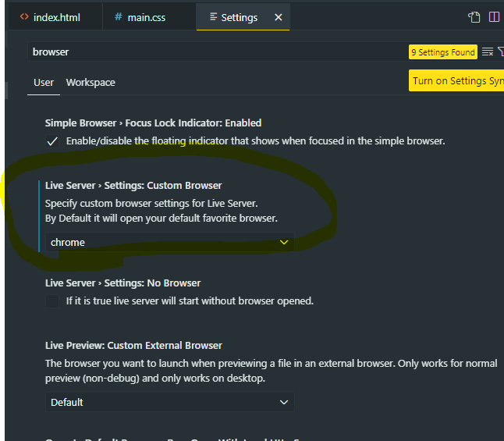
Task: Click the text 'If it is true live server will start without browser opened.'
Action: (x=190, y=301)
